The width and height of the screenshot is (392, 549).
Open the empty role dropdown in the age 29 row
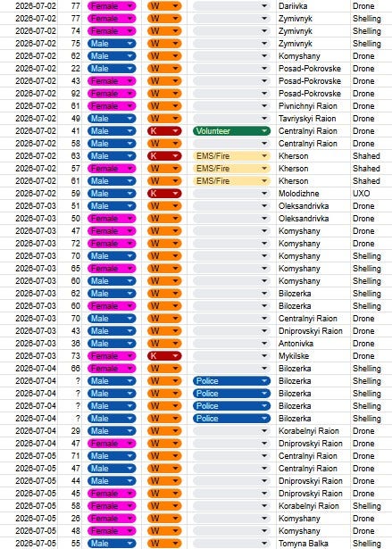(x=231, y=431)
